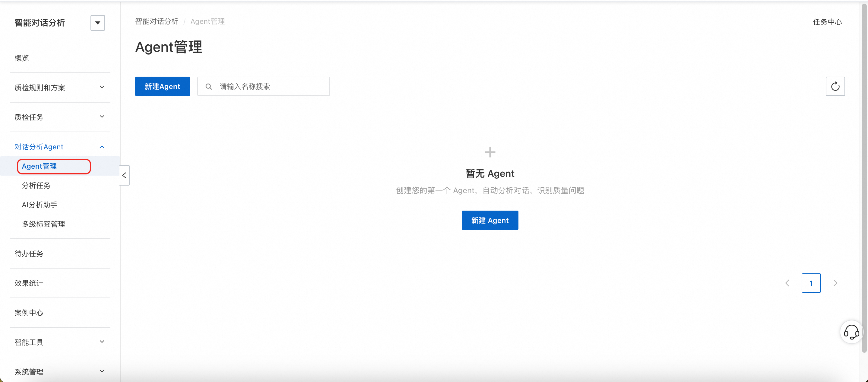This screenshot has height=382, width=868.
Task: Open the 智能对话分析 product switcher dropdown
Action: tap(98, 23)
